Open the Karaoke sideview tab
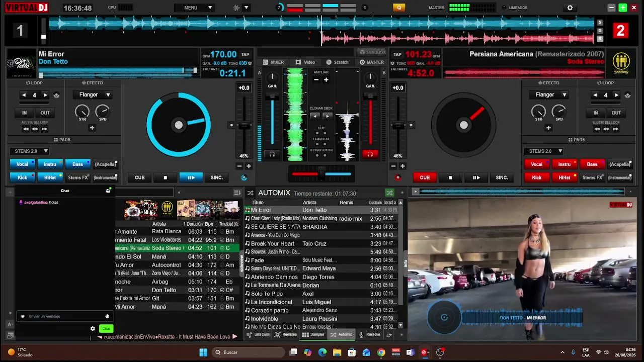Image resolution: width=644 pixels, height=362 pixels. coord(369,334)
